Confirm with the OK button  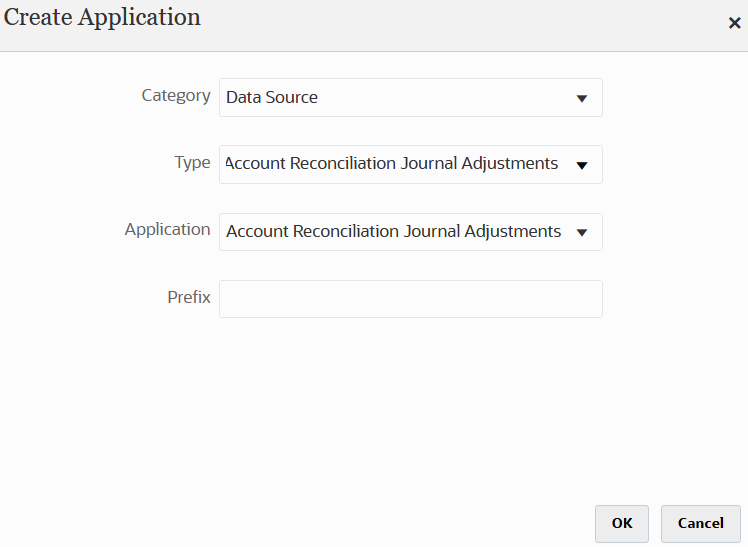621,523
